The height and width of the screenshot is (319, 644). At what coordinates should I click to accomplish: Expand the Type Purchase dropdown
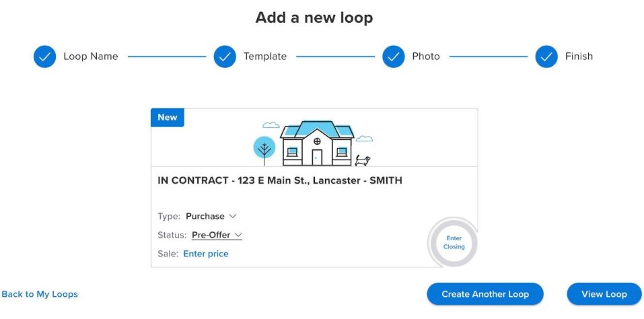coord(211,216)
